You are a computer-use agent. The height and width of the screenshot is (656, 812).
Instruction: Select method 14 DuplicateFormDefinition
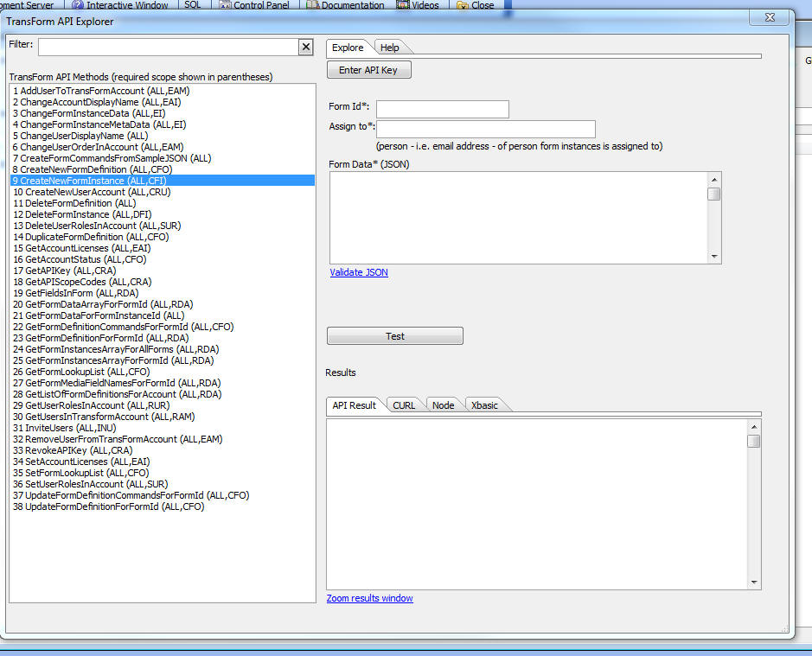162,237
